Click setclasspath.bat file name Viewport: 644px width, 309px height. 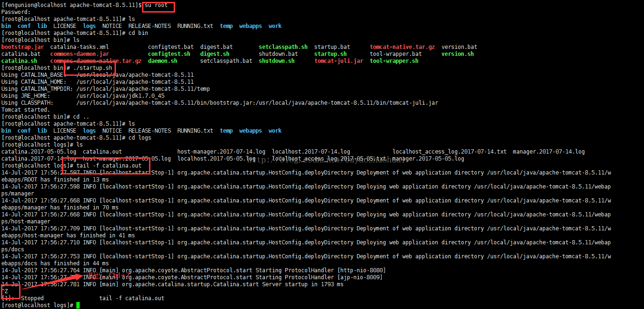(226, 61)
